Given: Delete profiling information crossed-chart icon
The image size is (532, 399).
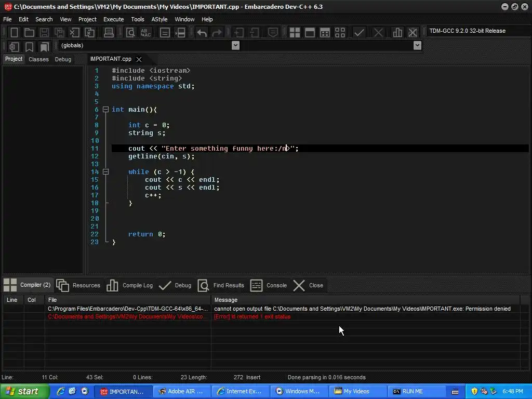Looking at the screenshot, I should (x=413, y=33).
